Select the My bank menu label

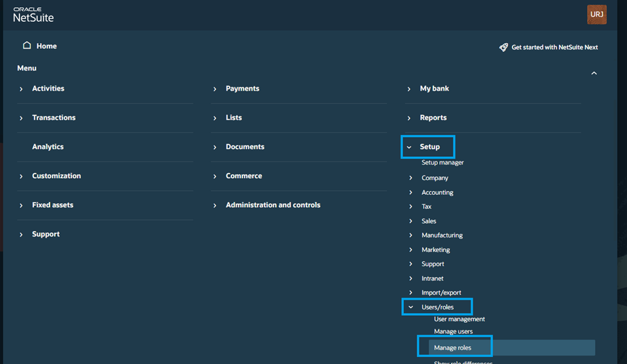click(x=434, y=88)
